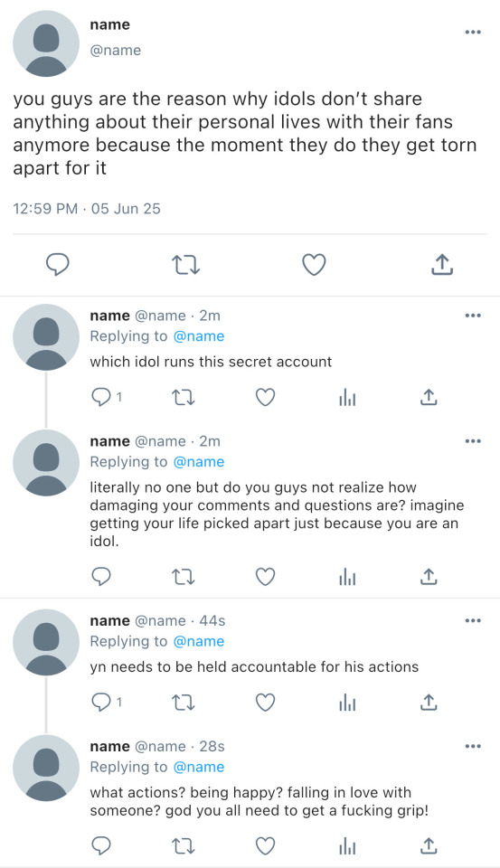Open @name link in the 28s reply
500x868 pixels.
pos(199,767)
